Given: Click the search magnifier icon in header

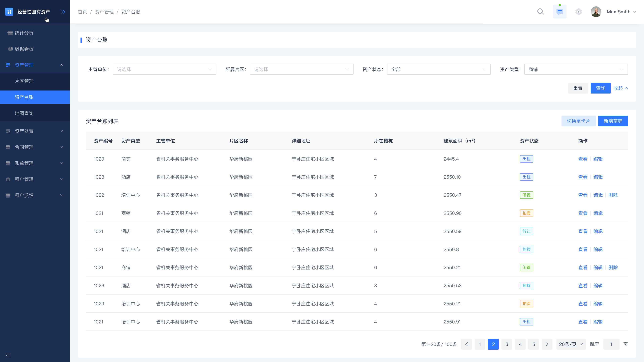Looking at the screenshot, I should (541, 12).
